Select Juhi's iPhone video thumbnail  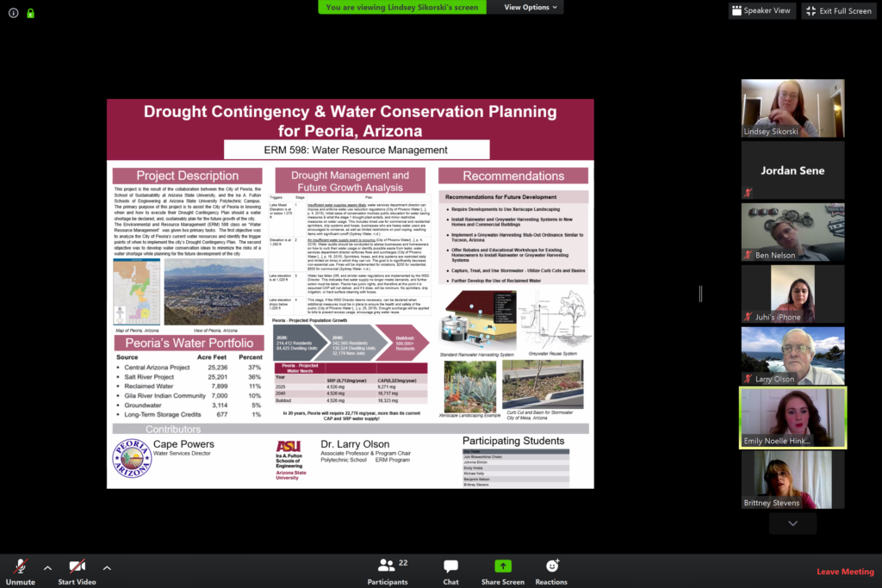click(792, 294)
